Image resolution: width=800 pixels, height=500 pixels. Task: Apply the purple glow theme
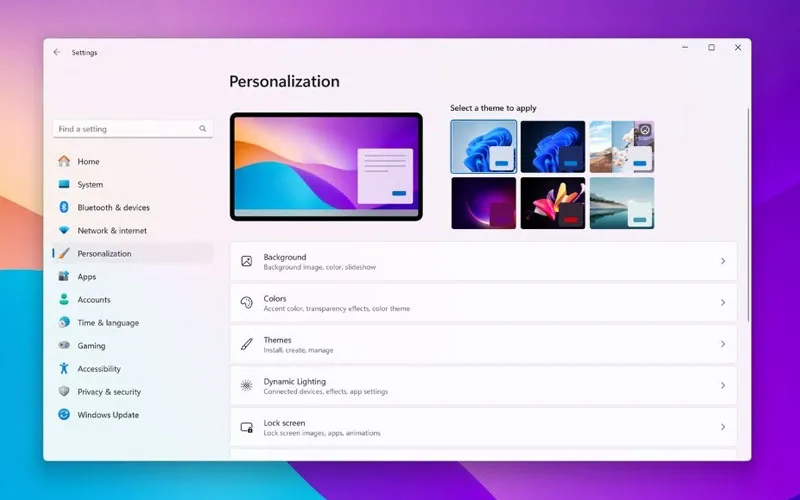click(484, 203)
